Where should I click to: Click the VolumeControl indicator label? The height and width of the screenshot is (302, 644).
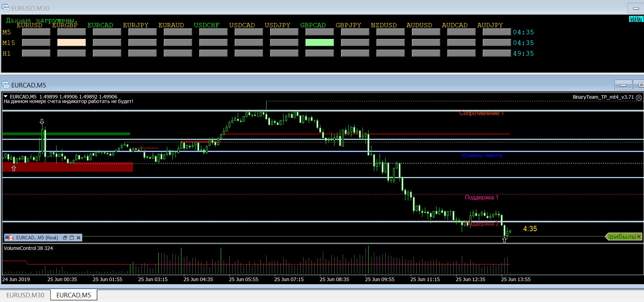point(28,248)
